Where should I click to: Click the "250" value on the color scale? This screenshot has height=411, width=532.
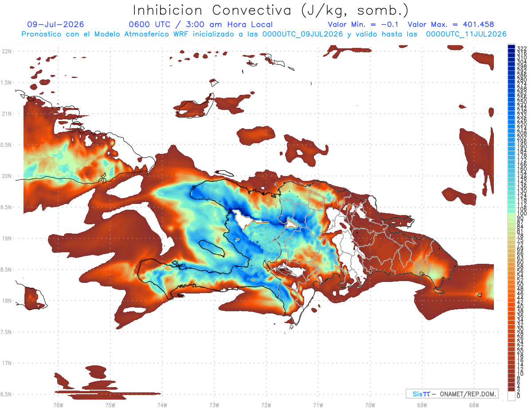tap(522, 102)
